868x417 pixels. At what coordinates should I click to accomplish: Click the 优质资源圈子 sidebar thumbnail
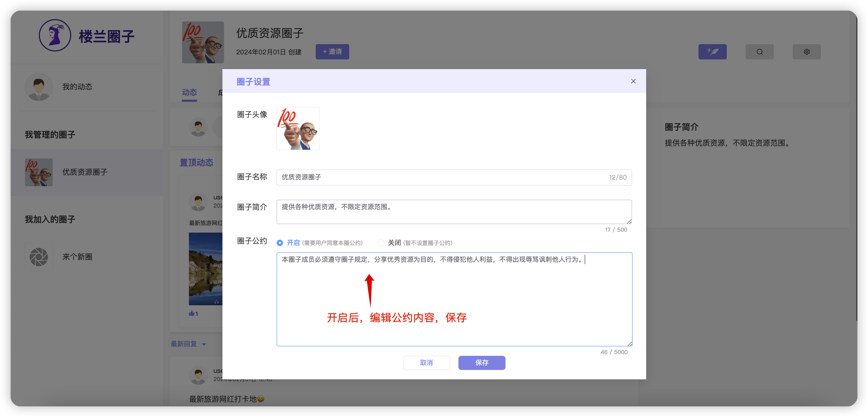pyautogui.click(x=39, y=172)
